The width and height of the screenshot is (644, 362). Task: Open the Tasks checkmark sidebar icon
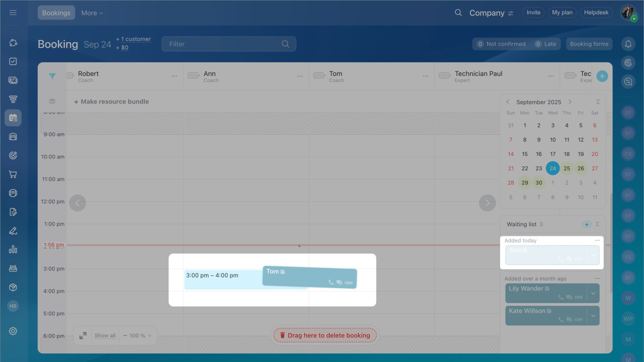click(x=13, y=61)
